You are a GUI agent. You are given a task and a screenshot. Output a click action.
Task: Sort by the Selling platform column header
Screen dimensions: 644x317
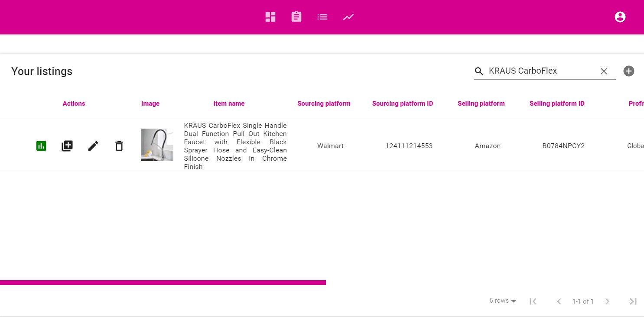tap(481, 104)
